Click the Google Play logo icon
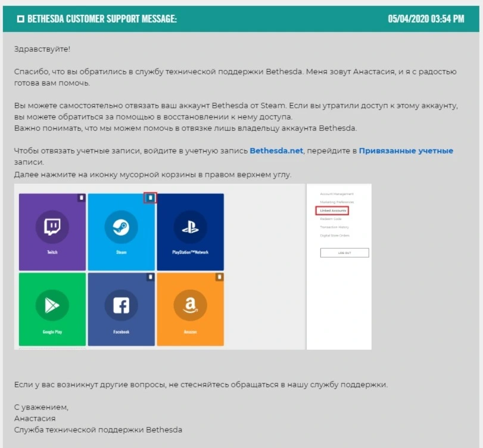The image size is (483, 448). (x=52, y=306)
